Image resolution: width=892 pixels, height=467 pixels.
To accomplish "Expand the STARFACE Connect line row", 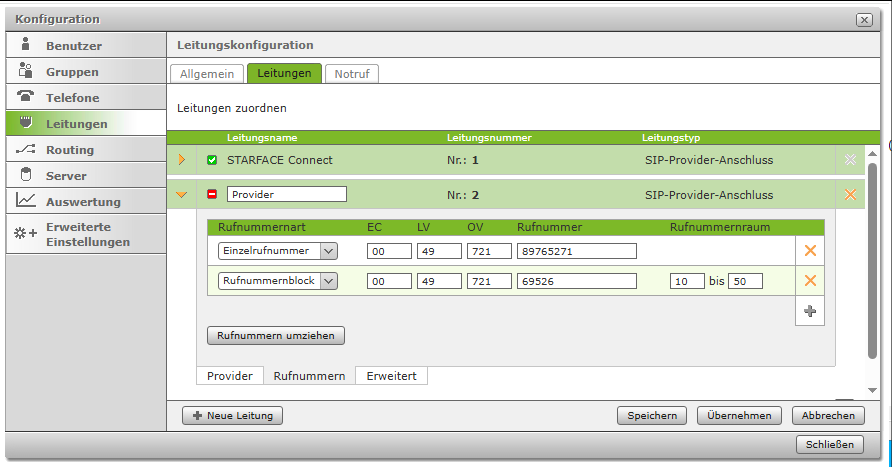I will pyautogui.click(x=182, y=160).
